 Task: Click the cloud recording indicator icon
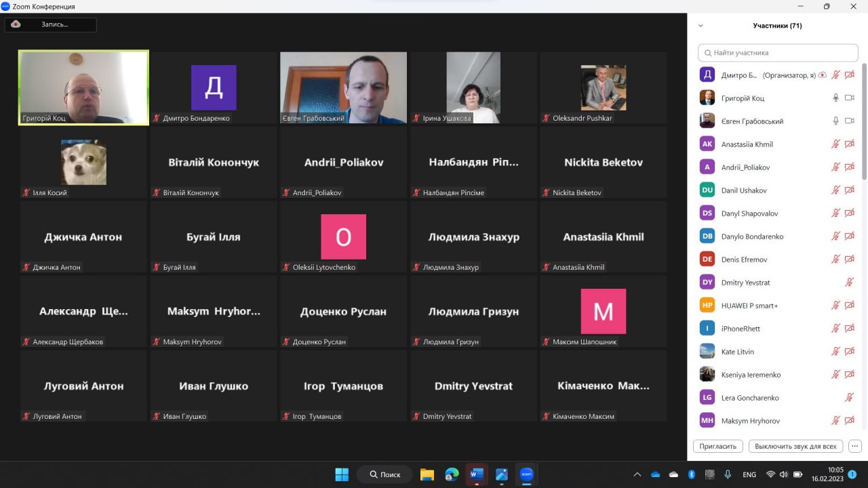[16, 24]
